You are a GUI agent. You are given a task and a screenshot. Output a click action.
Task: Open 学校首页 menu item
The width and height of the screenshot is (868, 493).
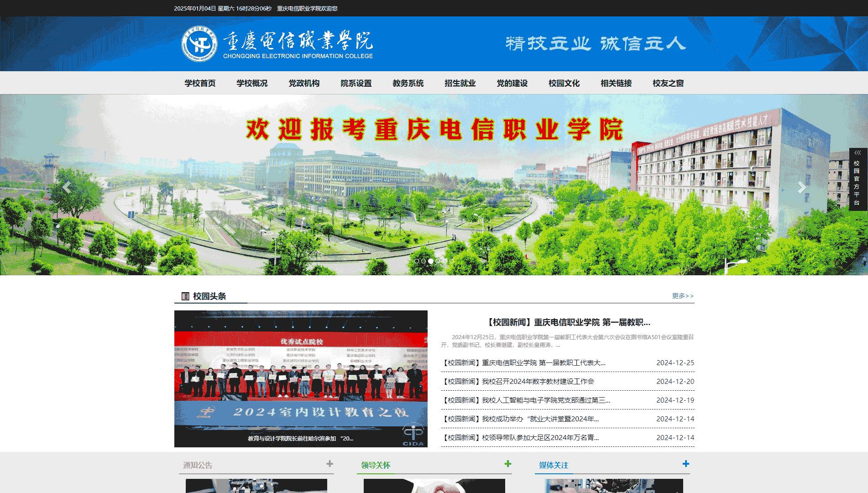click(200, 83)
